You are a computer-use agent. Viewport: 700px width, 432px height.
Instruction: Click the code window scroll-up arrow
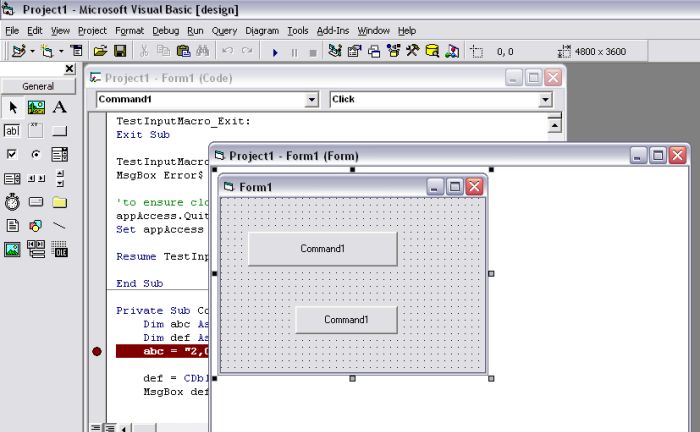point(554,125)
